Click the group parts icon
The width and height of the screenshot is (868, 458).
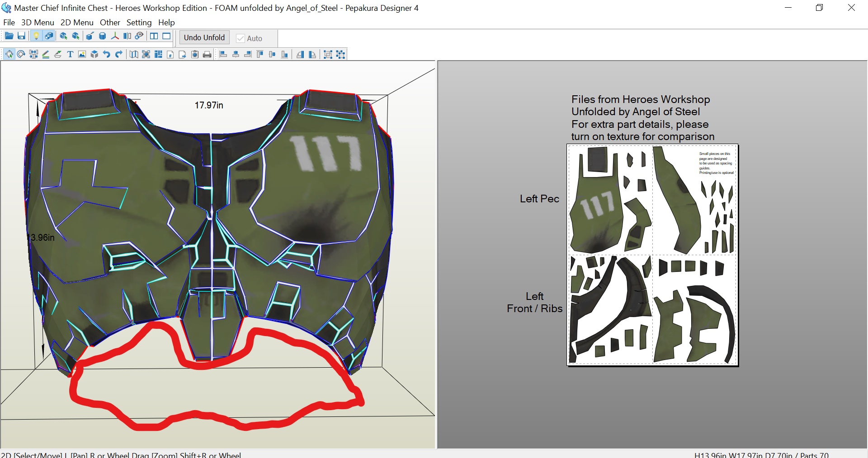[328, 54]
